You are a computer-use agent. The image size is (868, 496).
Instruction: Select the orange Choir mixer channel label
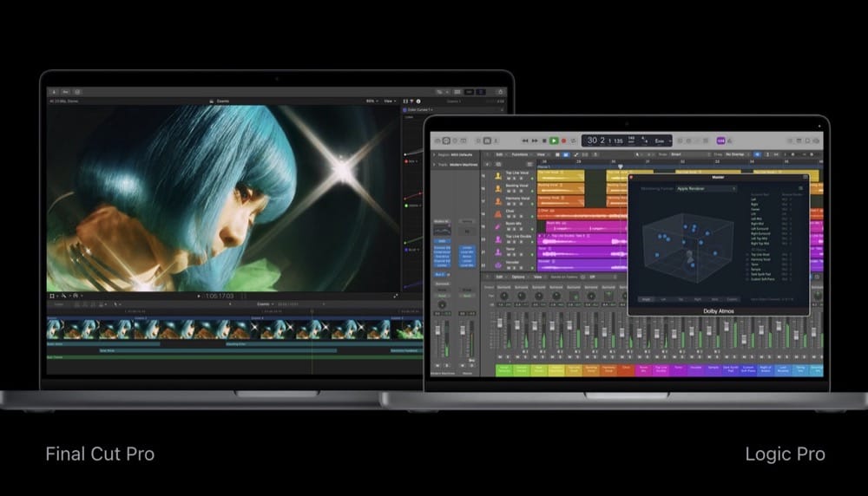tap(626, 369)
